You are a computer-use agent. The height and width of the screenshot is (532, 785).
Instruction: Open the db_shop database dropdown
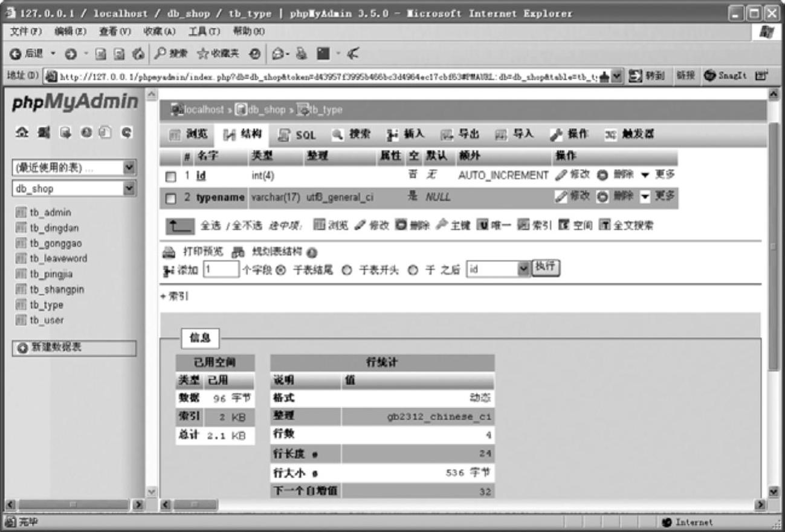(74, 188)
